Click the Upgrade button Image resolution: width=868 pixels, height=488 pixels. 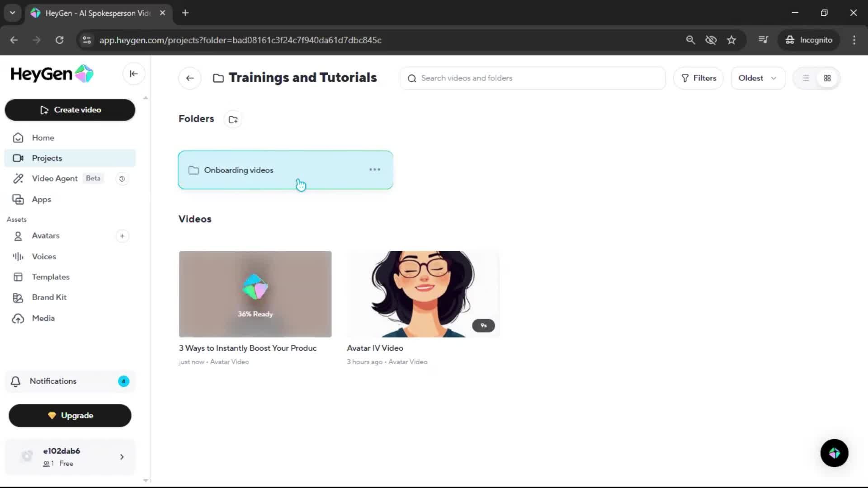click(70, 415)
